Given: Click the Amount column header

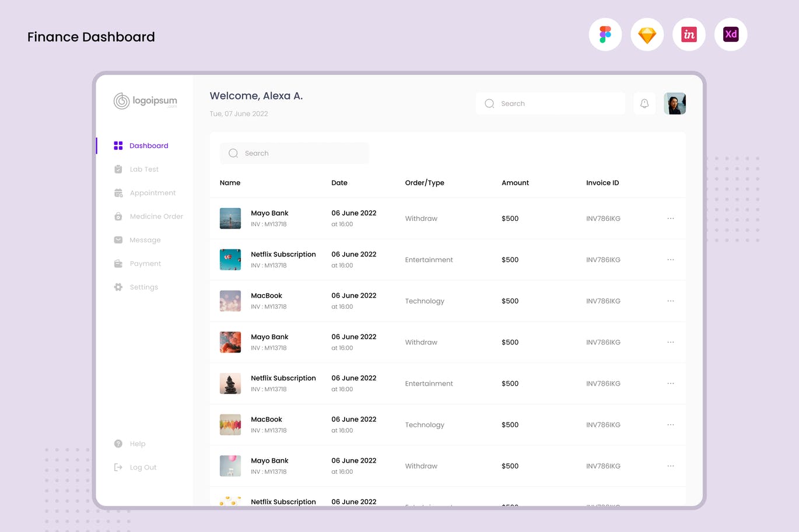Looking at the screenshot, I should tap(515, 182).
